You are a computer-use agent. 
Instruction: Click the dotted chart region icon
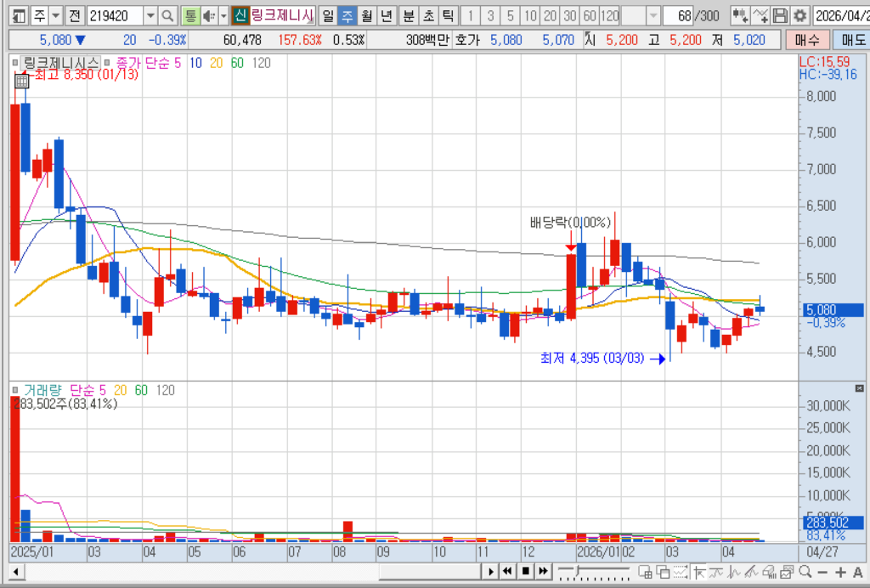coord(681,571)
